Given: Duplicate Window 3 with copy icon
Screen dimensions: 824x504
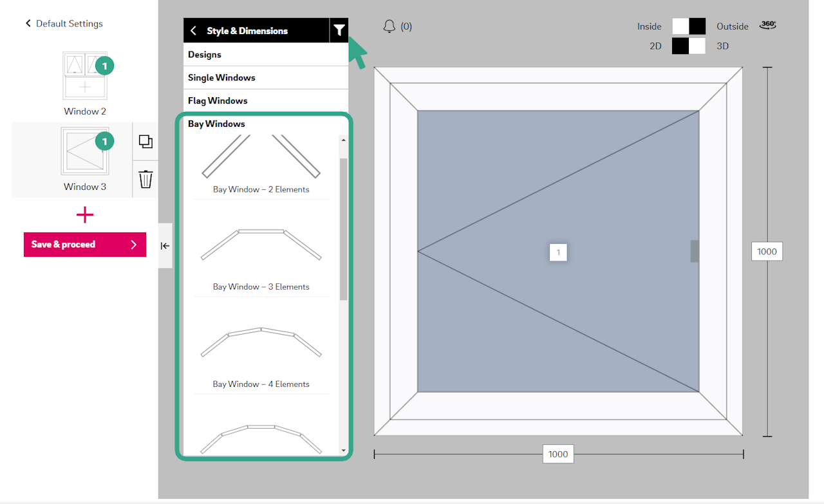Looking at the screenshot, I should (x=145, y=142).
